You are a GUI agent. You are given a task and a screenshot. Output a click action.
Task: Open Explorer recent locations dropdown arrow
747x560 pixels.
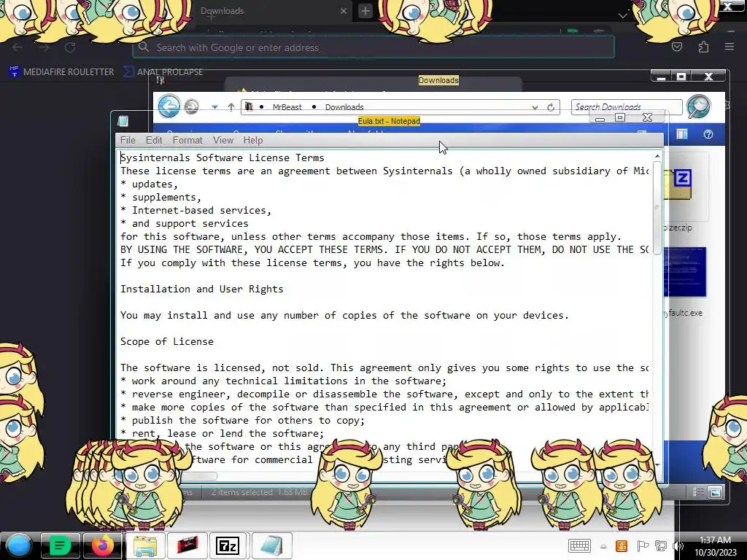tap(214, 107)
